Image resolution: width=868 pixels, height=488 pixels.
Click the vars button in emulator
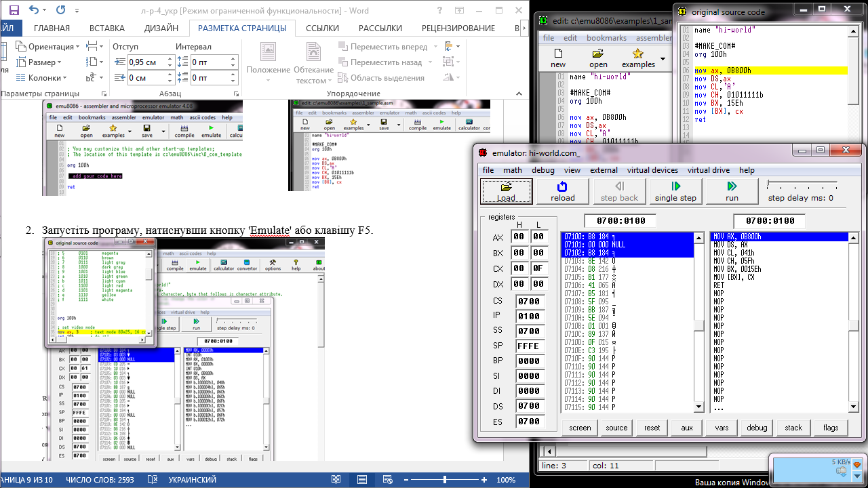click(722, 428)
